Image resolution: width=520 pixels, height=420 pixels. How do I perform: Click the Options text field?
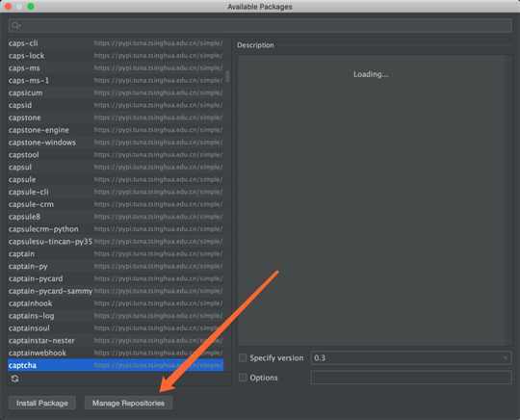click(x=411, y=378)
